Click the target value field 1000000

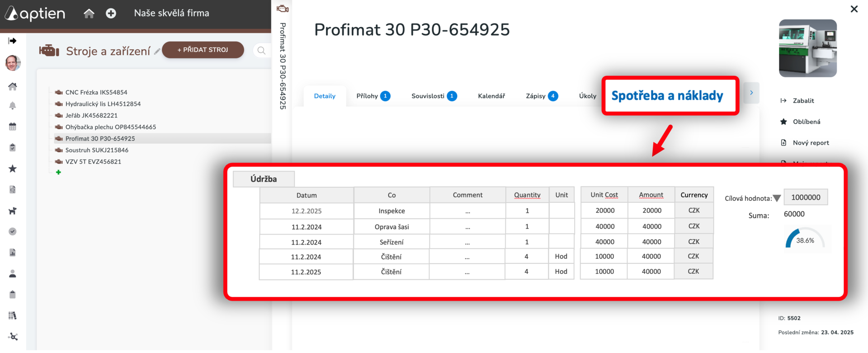click(x=806, y=197)
